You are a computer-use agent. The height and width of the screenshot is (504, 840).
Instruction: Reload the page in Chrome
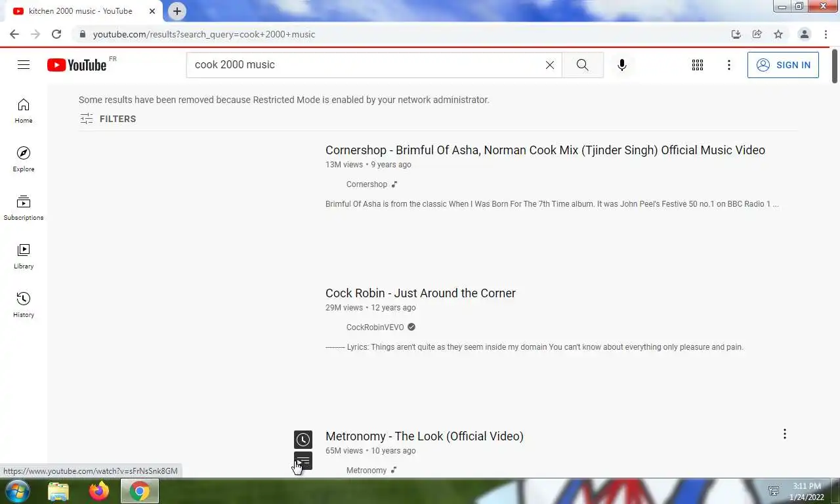click(56, 34)
